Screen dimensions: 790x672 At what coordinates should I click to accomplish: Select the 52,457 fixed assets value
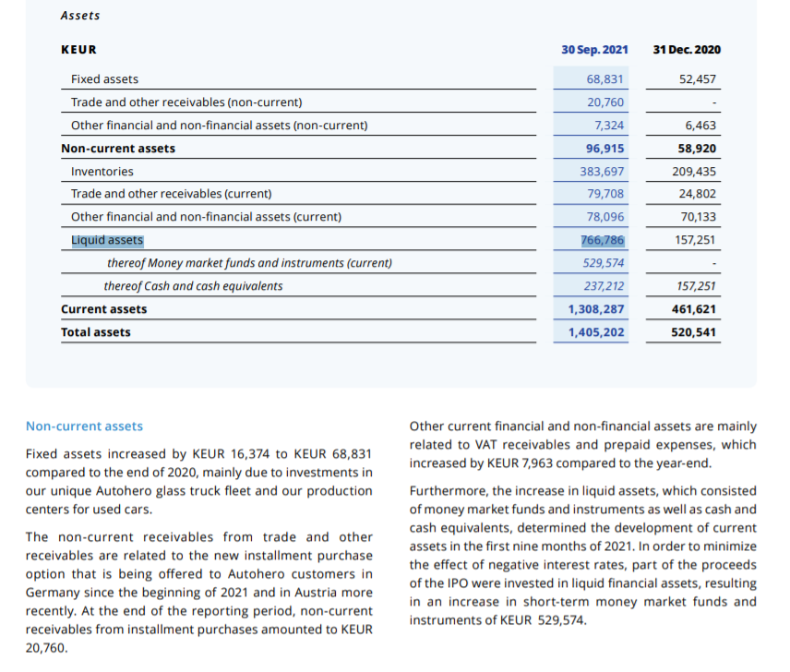[697, 79]
